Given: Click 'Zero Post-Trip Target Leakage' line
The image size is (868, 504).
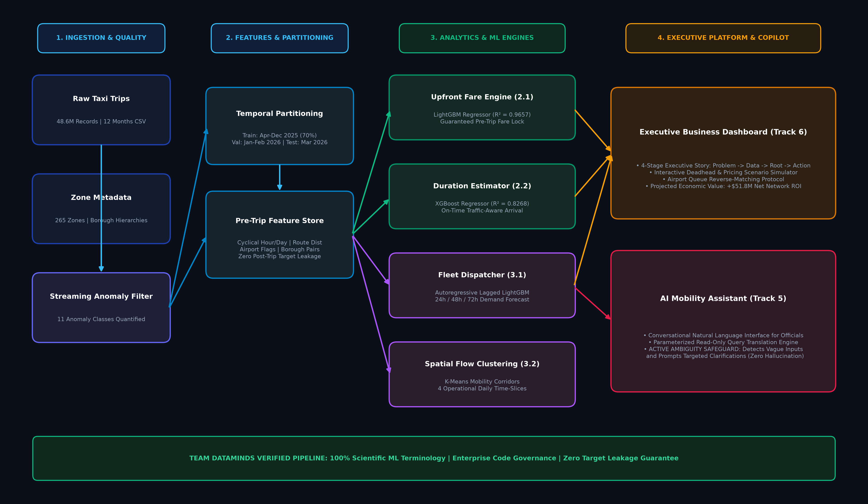Looking at the screenshot, I should pos(279,256).
